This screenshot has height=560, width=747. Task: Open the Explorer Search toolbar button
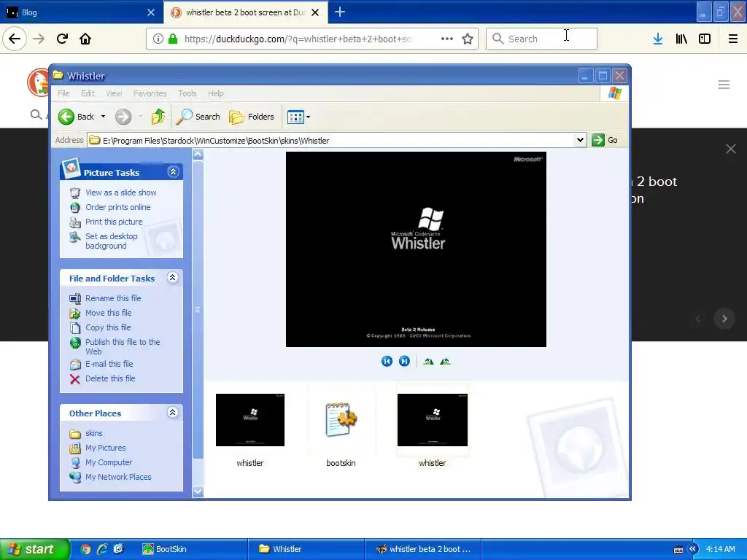(x=198, y=117)
